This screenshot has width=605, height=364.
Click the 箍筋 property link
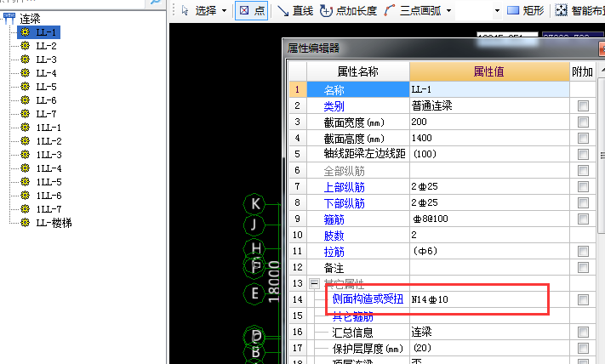(334, 219)
